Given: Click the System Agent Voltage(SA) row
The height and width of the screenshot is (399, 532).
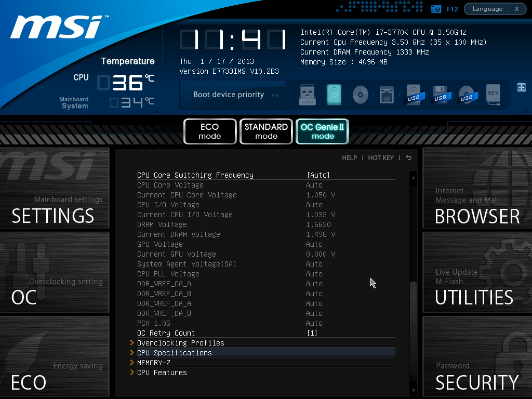Looking at the screenshot, I should (x=266, y=263).
